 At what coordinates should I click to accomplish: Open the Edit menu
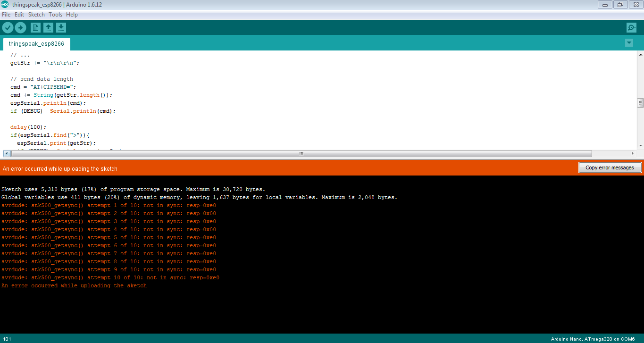[x=19, y=15]
